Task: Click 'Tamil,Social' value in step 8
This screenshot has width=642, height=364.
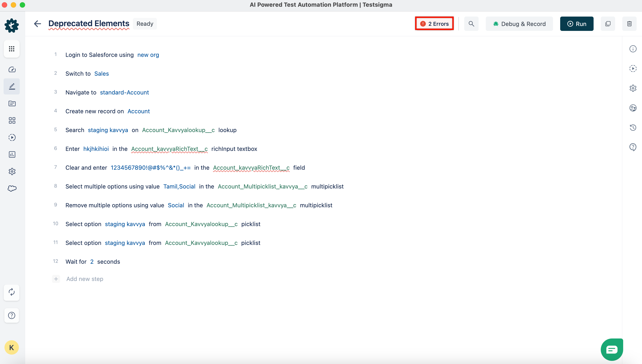Action: point(180,186)
